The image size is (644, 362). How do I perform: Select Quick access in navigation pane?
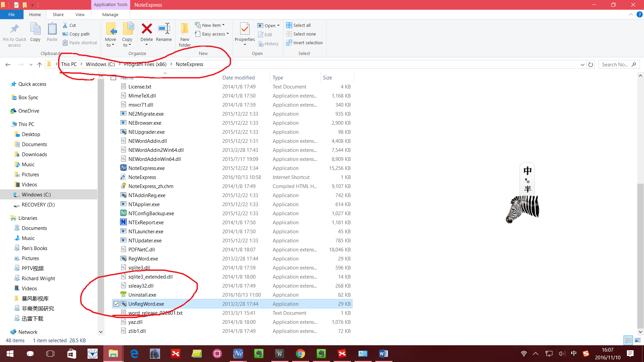click(x=32, y=84)
